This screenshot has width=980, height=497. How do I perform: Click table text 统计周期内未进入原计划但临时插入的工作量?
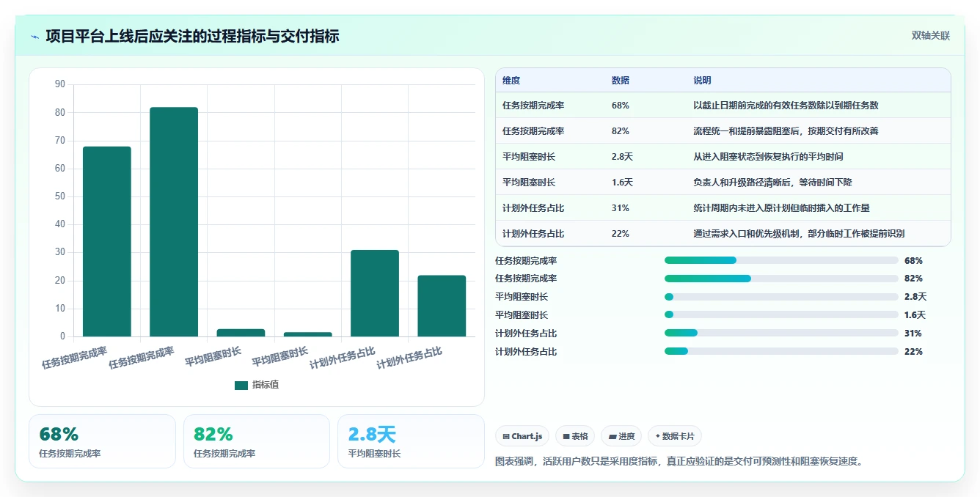click(781, 208)
